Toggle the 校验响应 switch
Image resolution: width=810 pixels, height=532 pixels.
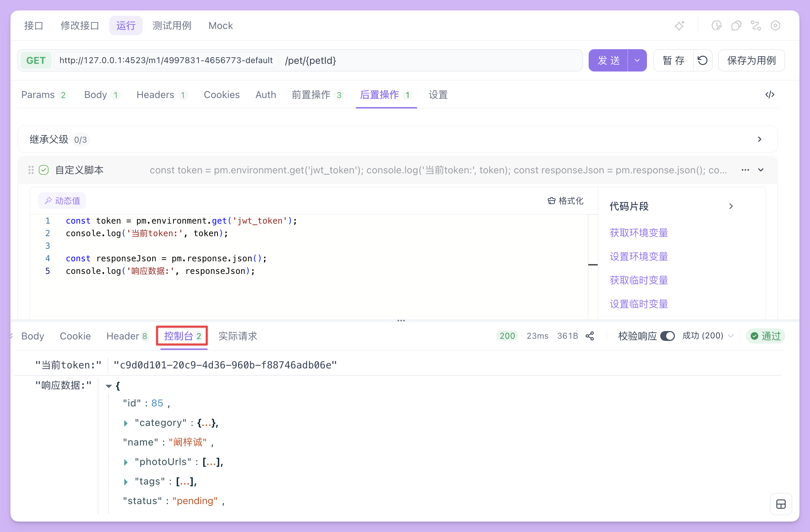(668, 336)
